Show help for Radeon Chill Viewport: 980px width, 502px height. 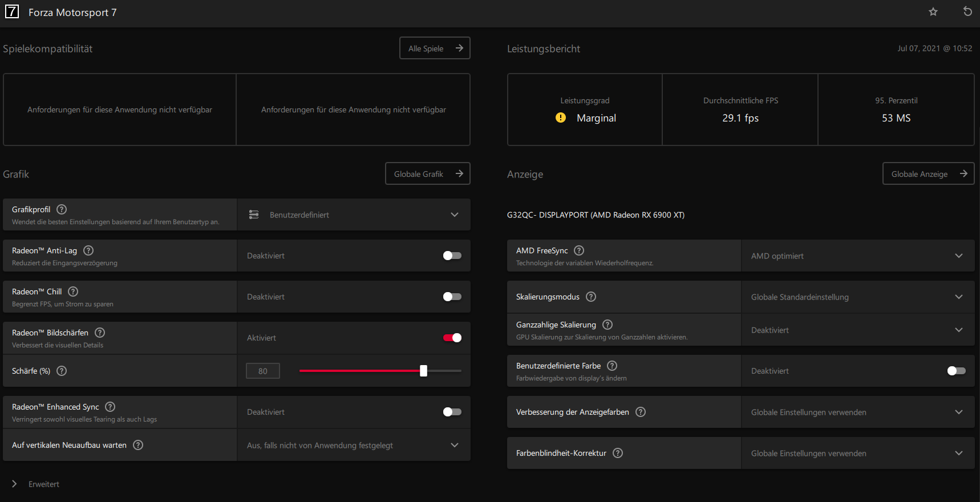[73, 292]
